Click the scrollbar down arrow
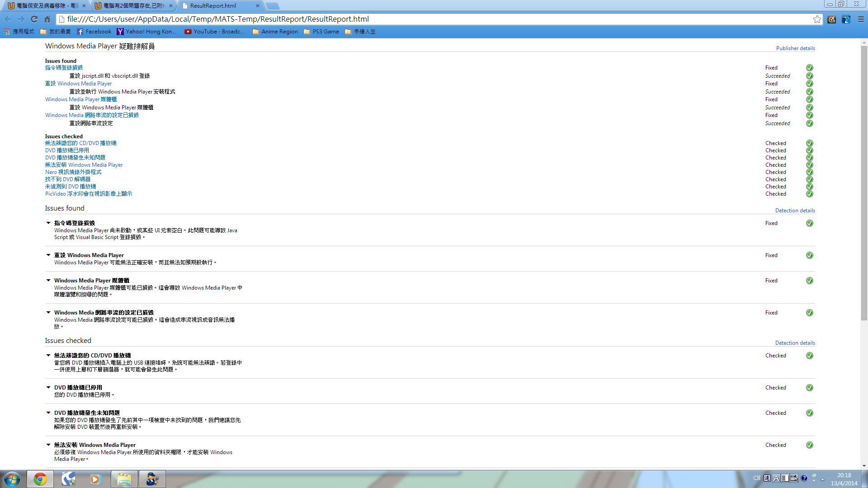The width and height of the screenshot is (868, 488). pyautogui.click(x=864, y=466)
